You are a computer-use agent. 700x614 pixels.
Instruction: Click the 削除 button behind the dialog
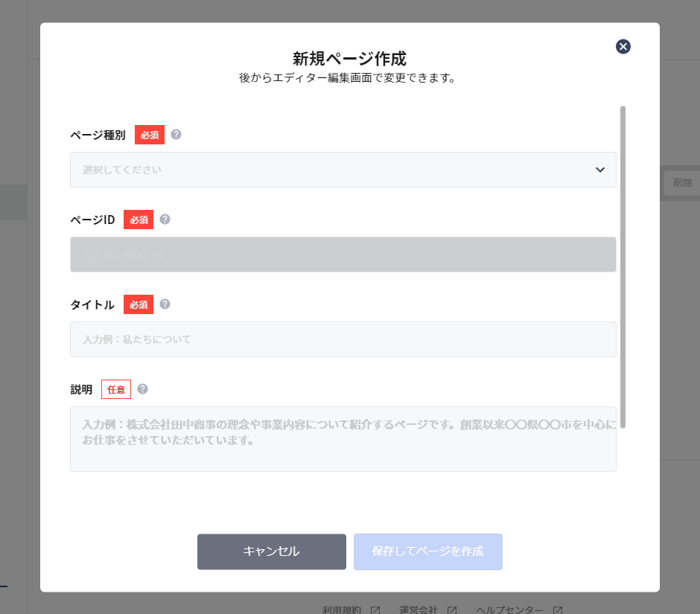682,182
